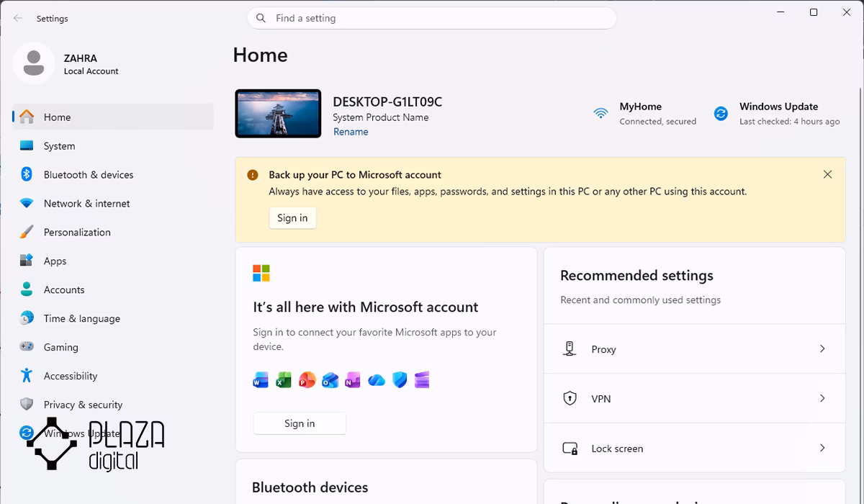This screenshot has height=504, width=864.
Task: Click the Bluetooth devices card heading
Action: [310, 487]
